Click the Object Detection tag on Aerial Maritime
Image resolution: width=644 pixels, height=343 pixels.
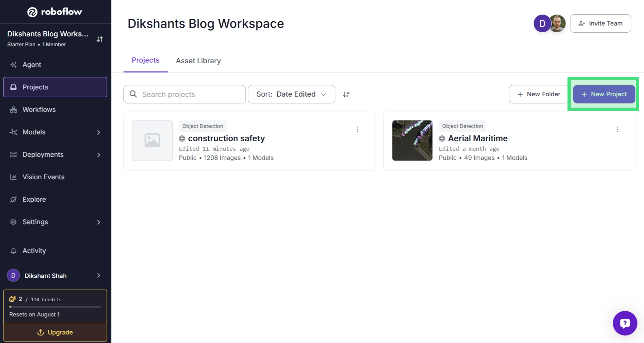point(463,126)
